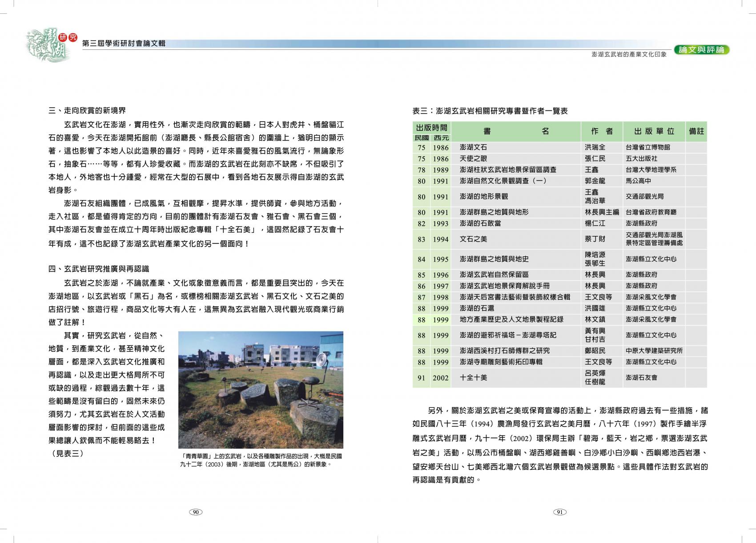Select the 備註 column header
The width and height of the screenshot is (756, 543).
tap(696, 131)
